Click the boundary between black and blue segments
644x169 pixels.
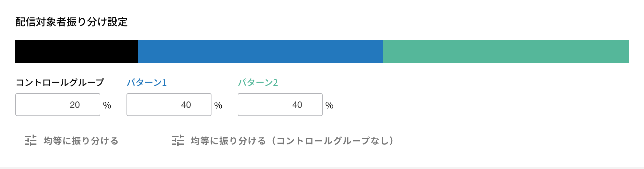(x=138, y=52)
